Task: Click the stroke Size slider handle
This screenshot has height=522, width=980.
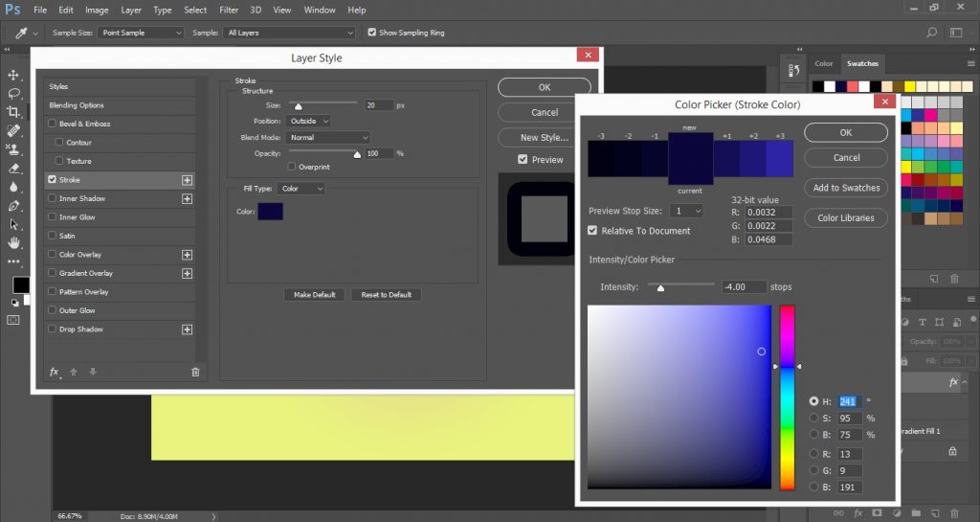Action: pos(299,107)
